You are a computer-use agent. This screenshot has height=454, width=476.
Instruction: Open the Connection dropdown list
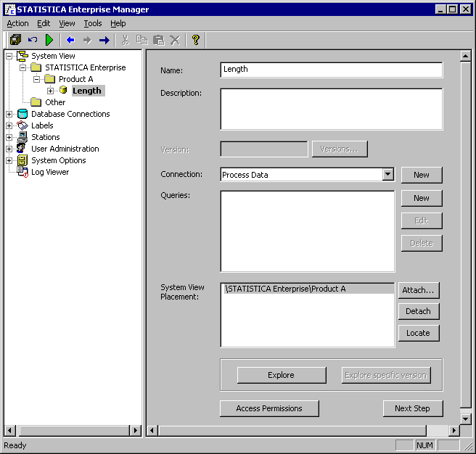tap(387, 175)
